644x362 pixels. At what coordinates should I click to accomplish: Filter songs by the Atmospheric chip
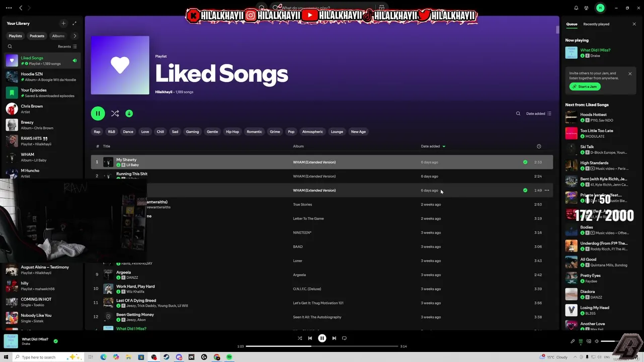coord(312,132)
